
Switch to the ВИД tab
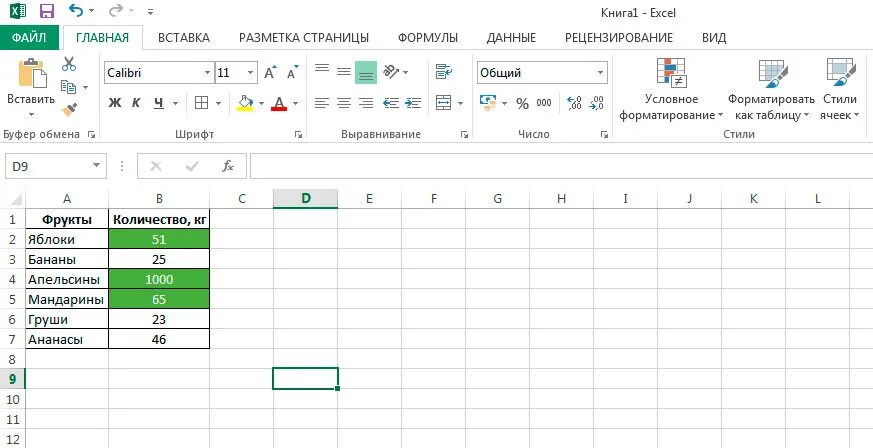click(714, 38)
